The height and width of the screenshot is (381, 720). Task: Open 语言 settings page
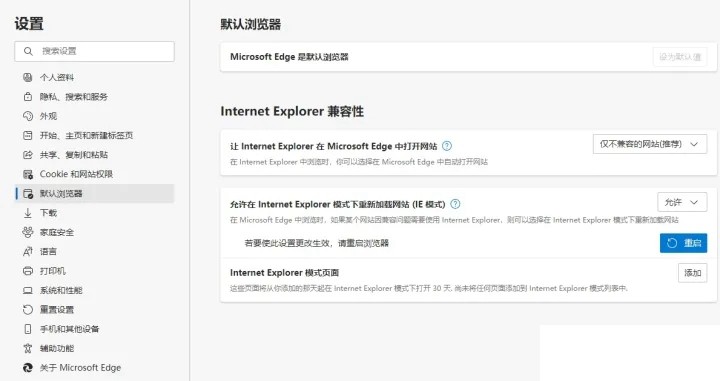95,252
